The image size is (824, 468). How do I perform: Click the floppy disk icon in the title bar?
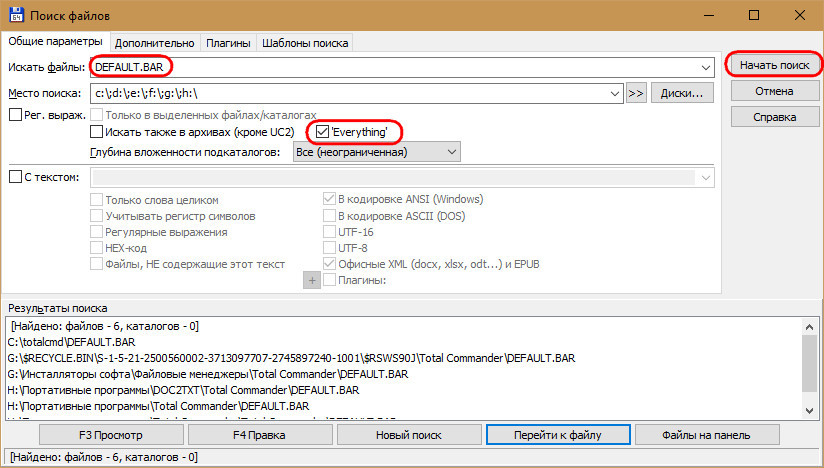[x=16, y=15]
